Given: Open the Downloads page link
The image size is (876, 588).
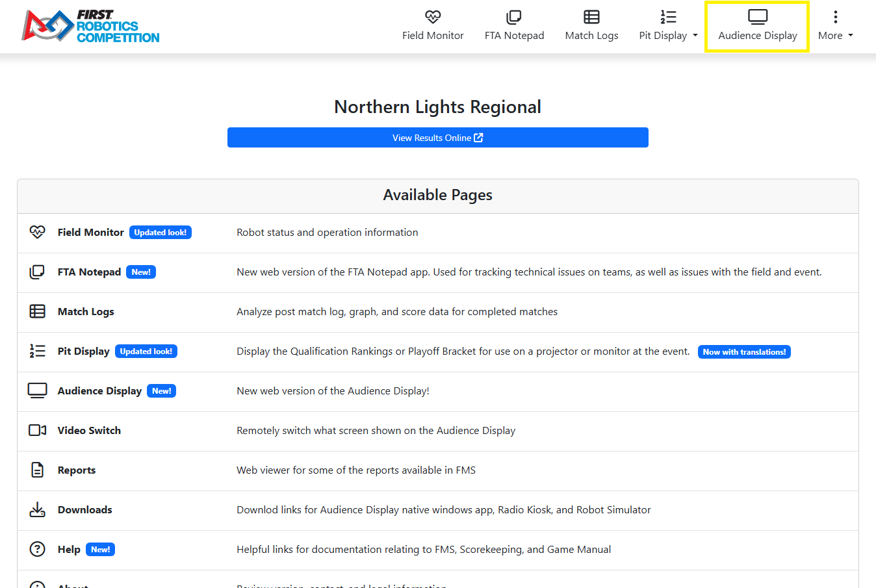Looking at the screenshot, I should (85, 509).
